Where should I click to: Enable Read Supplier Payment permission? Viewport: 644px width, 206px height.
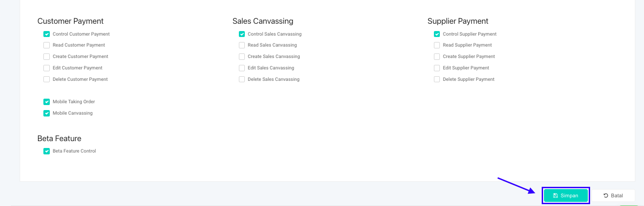[437, 45]
